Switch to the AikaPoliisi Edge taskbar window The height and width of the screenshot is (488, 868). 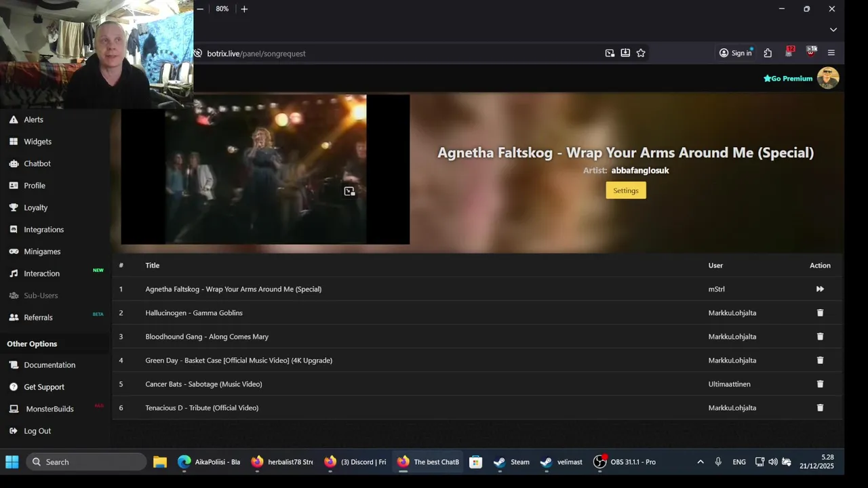pyautogui.click(x=209, y=462)
